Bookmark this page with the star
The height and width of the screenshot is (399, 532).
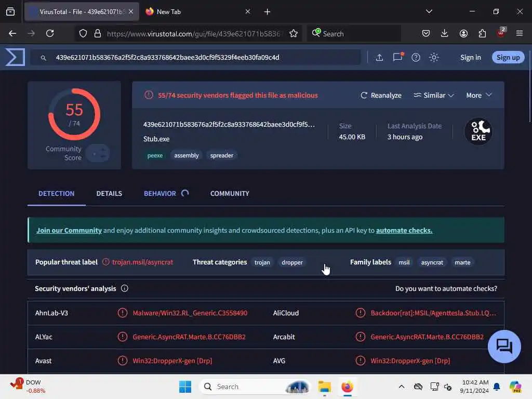(x=294, y=33)
